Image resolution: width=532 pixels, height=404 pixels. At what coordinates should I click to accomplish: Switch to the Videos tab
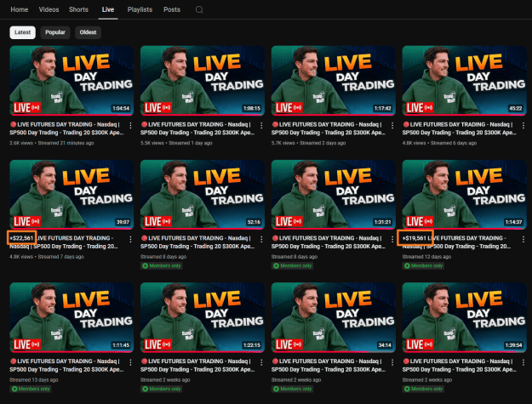point(49,9)
